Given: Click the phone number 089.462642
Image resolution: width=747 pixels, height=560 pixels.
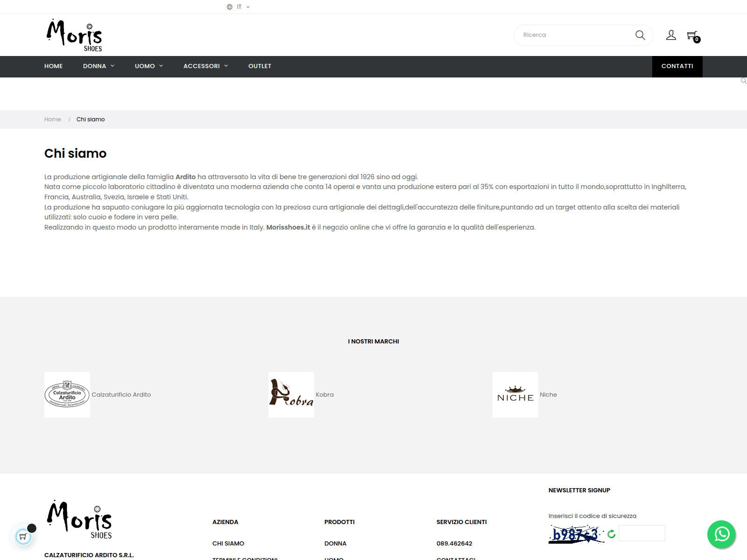Looking at the screenshot, I should click(454, 544).
